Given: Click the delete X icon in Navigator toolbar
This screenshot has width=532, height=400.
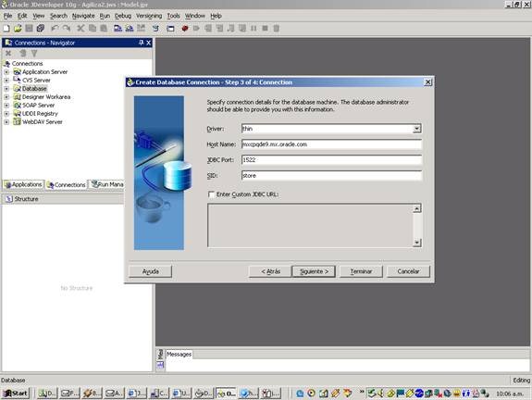Looking at the screenshot, I should click(8, 54).
